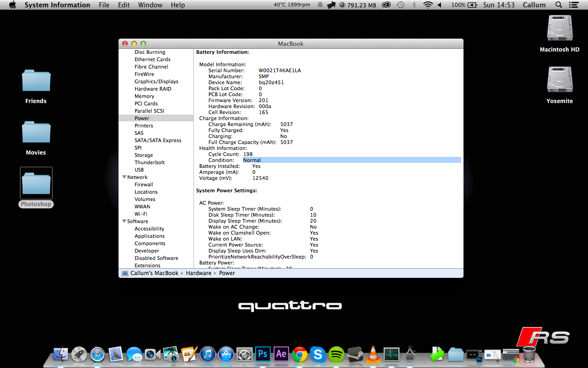The height and width of the screenshot is (368, 588).
Task: Open Mail stamp icon in Dock
Action: tap(116, 354)
